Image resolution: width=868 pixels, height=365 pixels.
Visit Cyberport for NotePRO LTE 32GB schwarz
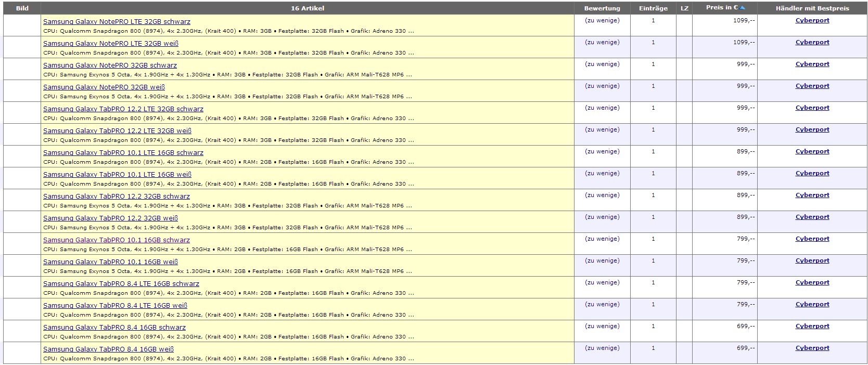(812, 21)
